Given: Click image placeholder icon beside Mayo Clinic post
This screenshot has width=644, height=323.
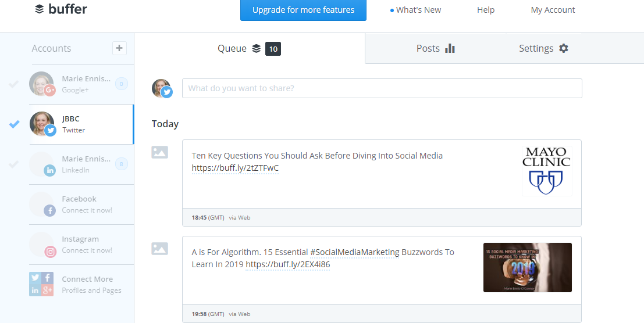Looking at the screenshot, I should click(159, 152).
